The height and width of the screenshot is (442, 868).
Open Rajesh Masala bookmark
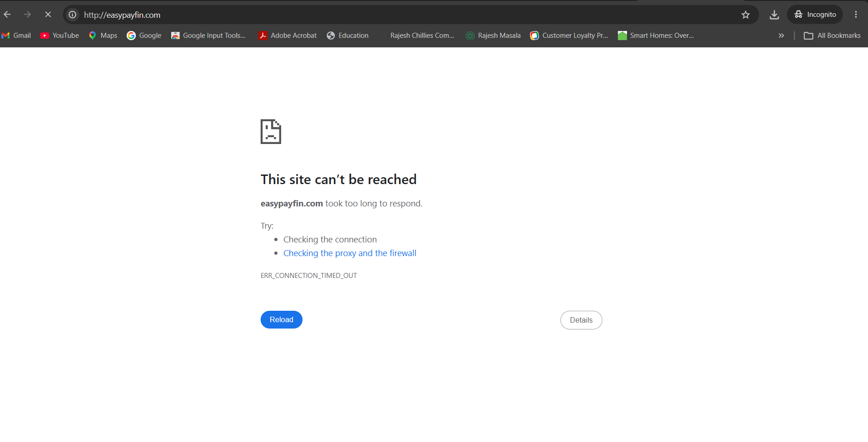coord(493,36)
